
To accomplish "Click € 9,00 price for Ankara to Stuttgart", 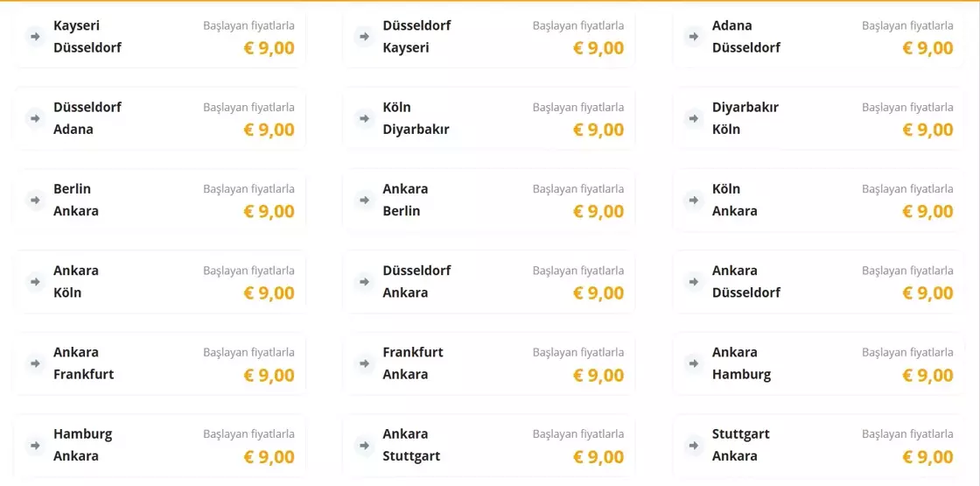I will (x=598, y=456).
